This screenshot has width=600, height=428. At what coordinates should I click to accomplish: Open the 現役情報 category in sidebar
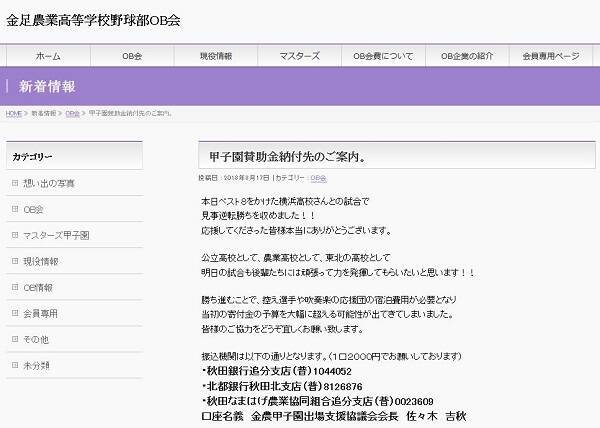point(40,262)
